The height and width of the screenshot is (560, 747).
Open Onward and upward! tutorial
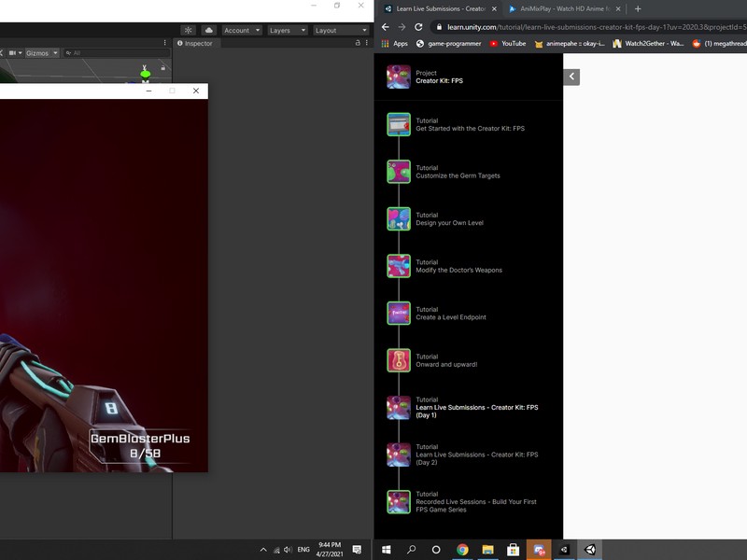tap(446, 364)
